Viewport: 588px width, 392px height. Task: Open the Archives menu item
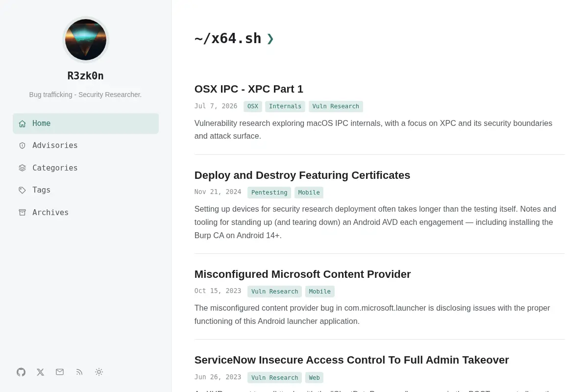tap(86, 213)
